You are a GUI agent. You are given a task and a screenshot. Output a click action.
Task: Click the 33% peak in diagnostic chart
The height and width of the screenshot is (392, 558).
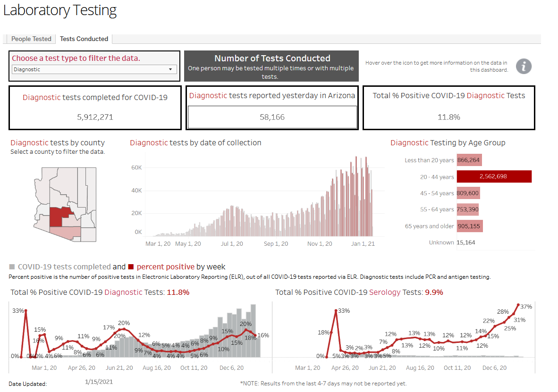click(x=25, y=311)
